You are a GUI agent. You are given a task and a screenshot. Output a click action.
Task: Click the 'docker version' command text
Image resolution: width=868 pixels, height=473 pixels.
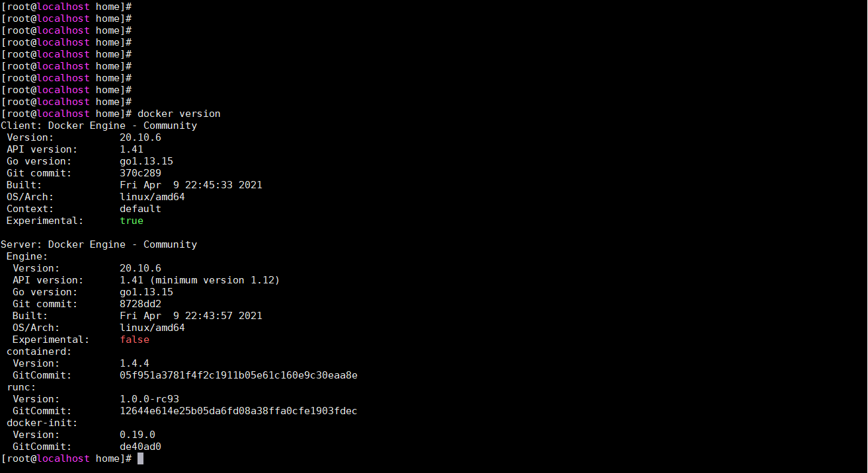(x=179, y=114)
